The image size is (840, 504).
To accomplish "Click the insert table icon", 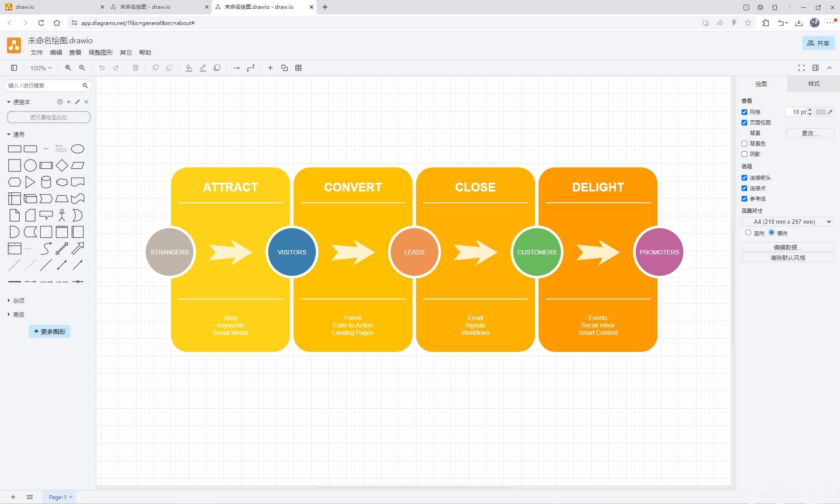I will pyautogui.click(x=298, y=68).
